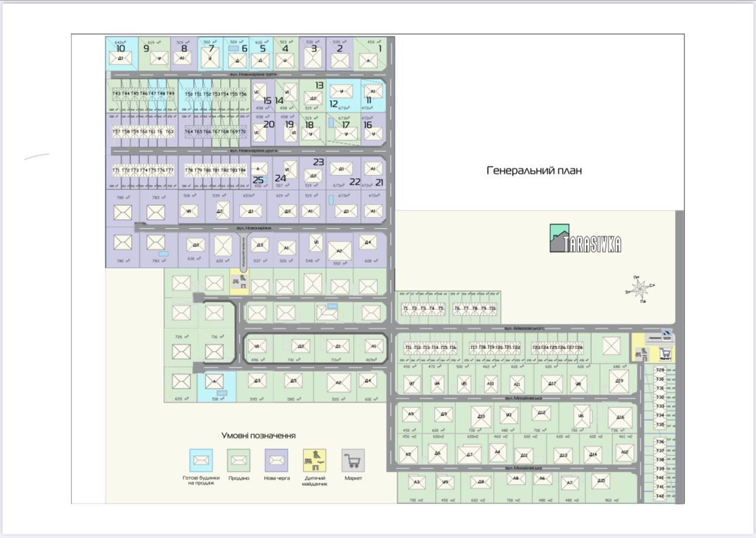The image size is (756, 538).
Task: Select plot number 12
Action: [x=333, y=104]
